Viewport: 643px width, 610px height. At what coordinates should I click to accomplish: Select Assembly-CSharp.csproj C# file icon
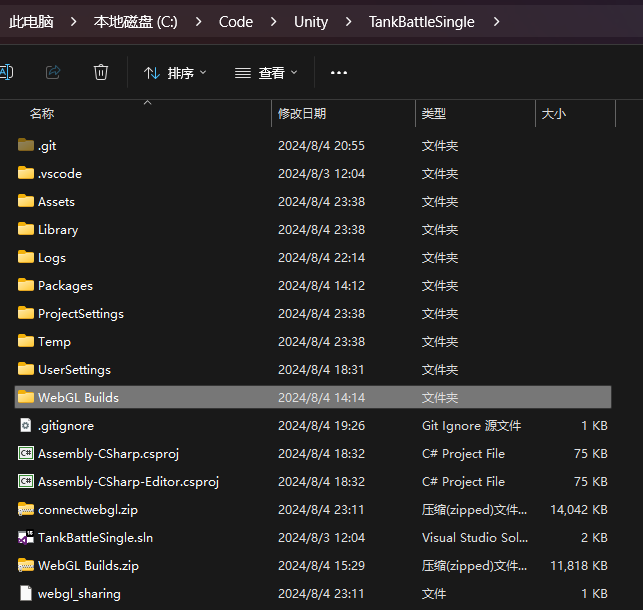pos(26,453)
